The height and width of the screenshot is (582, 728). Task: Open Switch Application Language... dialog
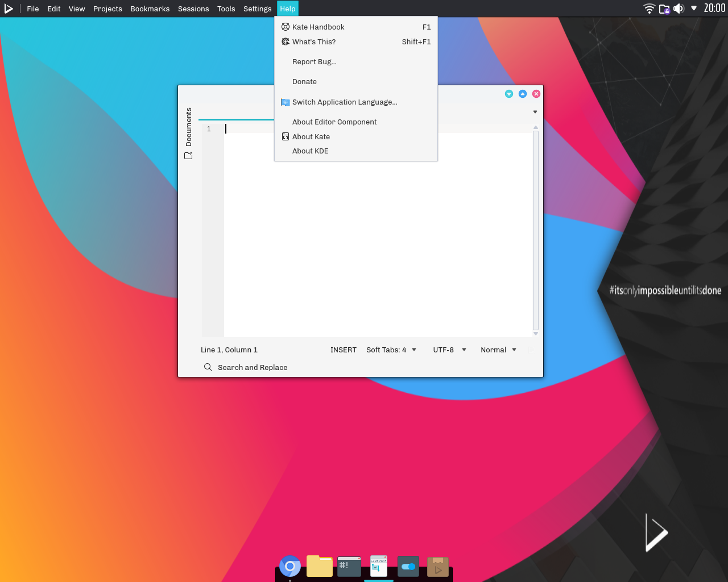click(x=356, y=102)
